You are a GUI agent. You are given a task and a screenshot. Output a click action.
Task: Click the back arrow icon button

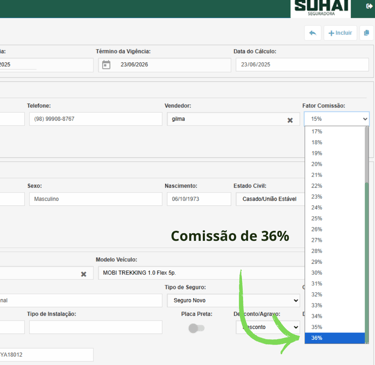pos(313,33)
